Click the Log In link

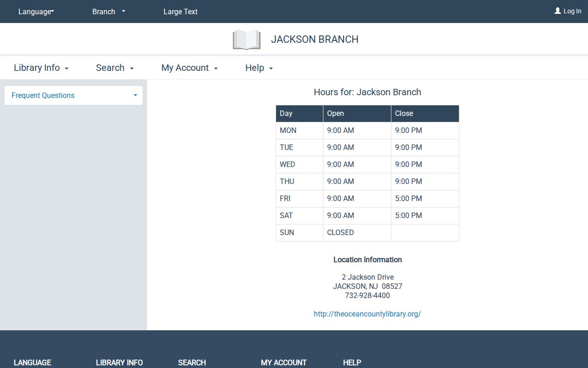tap(572, 11)
